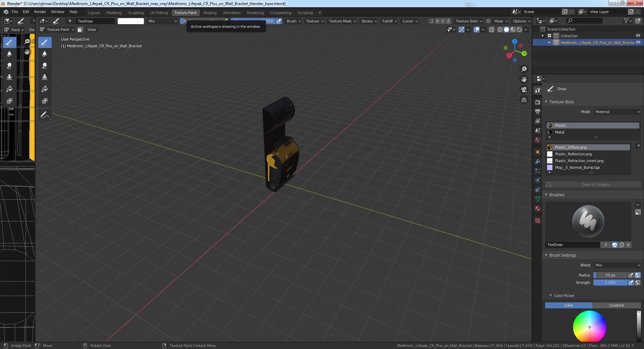The image size is (644, 349).
Task: Open the View Layer properties tab
Action: pos(538,121)
